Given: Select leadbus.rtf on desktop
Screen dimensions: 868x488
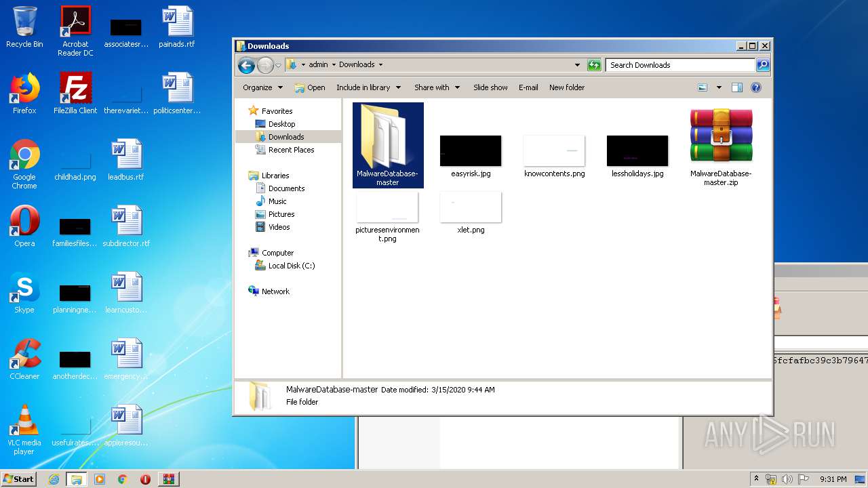Looking at the screenshot, I should [x=126, y=160].
